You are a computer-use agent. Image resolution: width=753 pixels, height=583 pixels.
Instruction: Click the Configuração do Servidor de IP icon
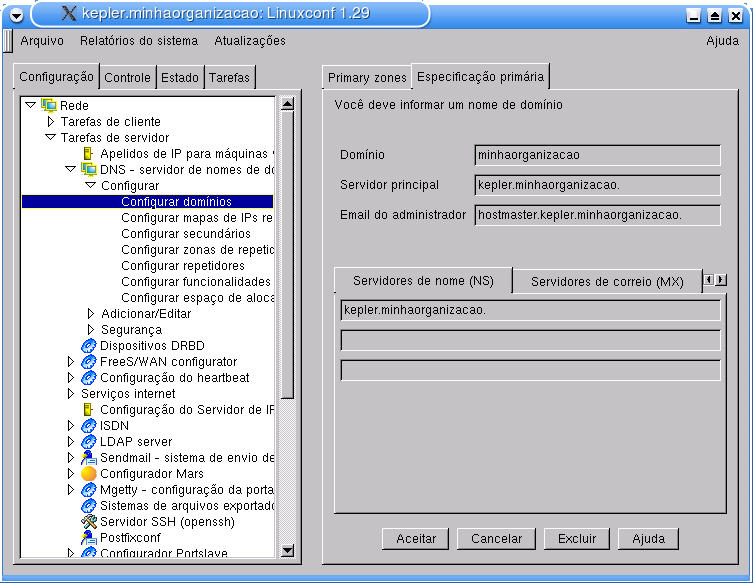coord(88,410)
